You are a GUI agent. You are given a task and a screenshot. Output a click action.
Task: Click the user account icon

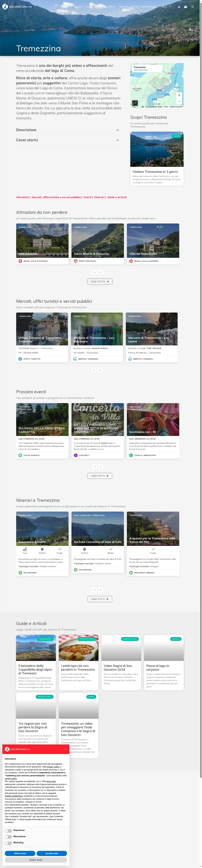(179, 7)
